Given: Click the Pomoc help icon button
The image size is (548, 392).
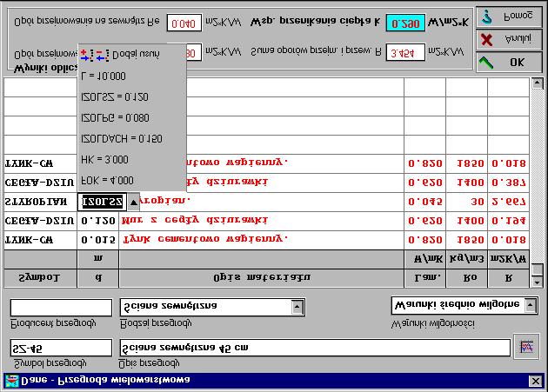Looking at the screenshot, I should (509, 17).
